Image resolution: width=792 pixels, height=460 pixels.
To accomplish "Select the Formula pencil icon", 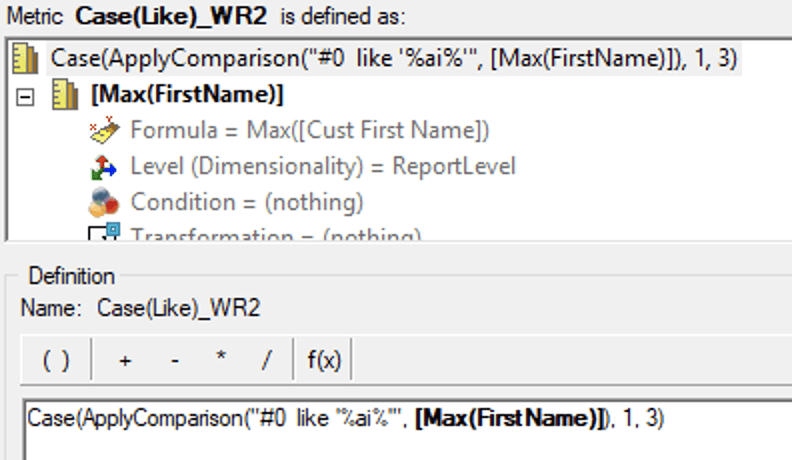I will click(x=105, y=130).
